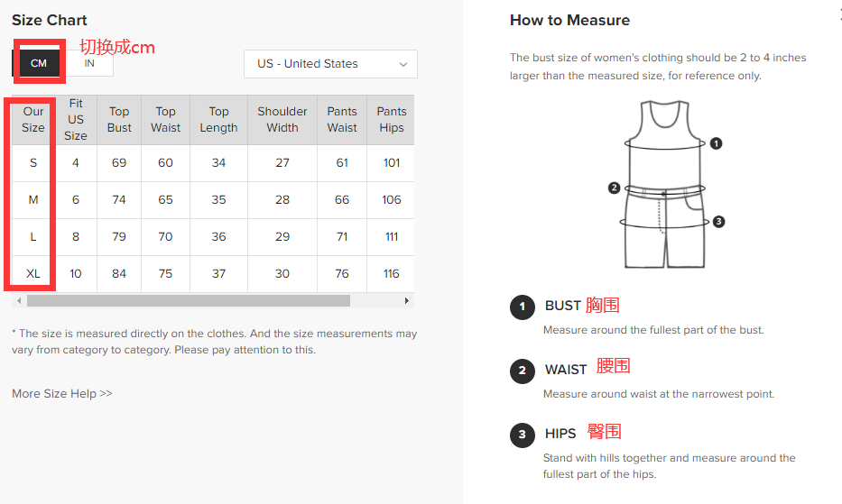Click the number 2 waist badge icon
The image size is (842, 504).
tap(522, 371)
